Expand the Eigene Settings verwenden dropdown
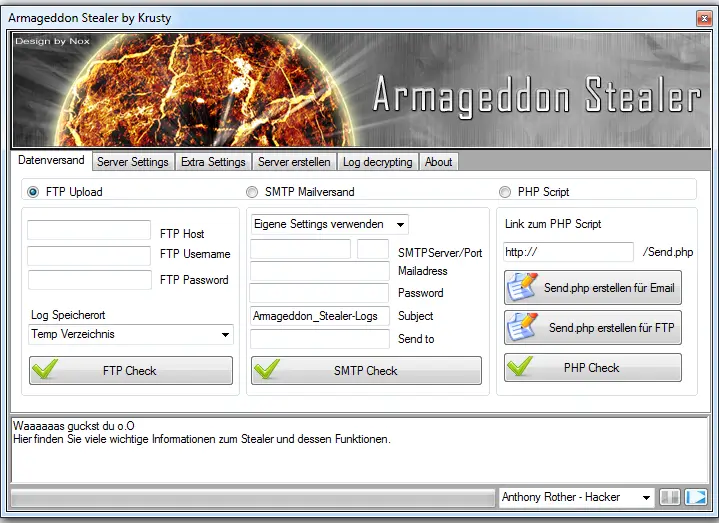Image resolution: width=719 pixels, height=523 pixels. pos(329,224)
